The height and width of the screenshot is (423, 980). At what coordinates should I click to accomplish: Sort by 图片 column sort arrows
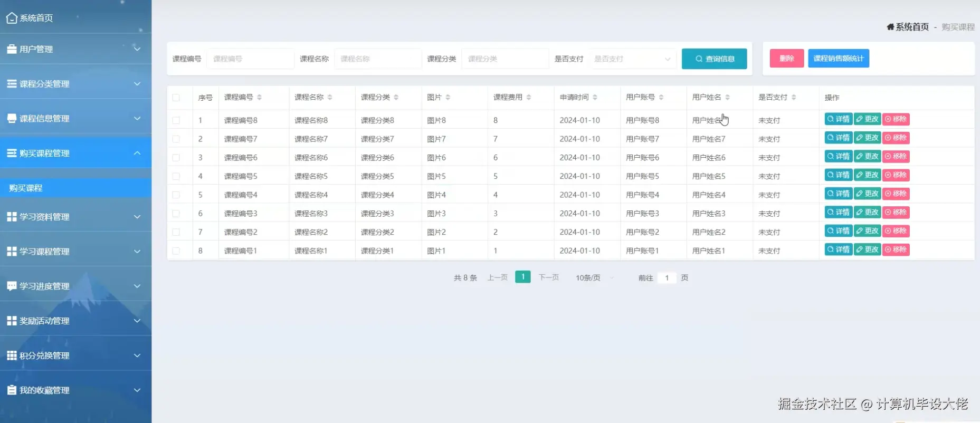[448, 98]
